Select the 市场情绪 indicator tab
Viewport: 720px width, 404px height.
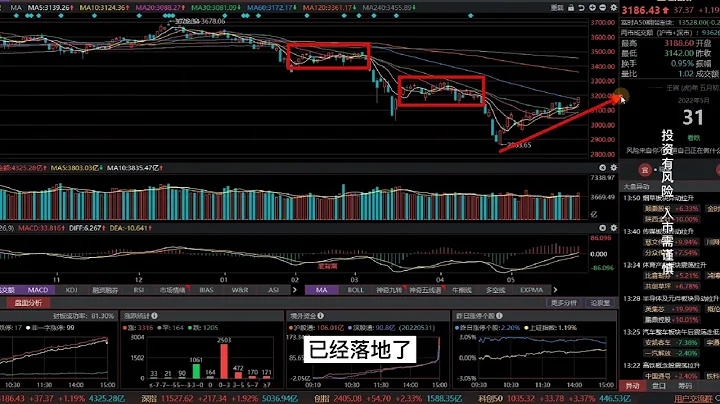[x=173, y=290]
